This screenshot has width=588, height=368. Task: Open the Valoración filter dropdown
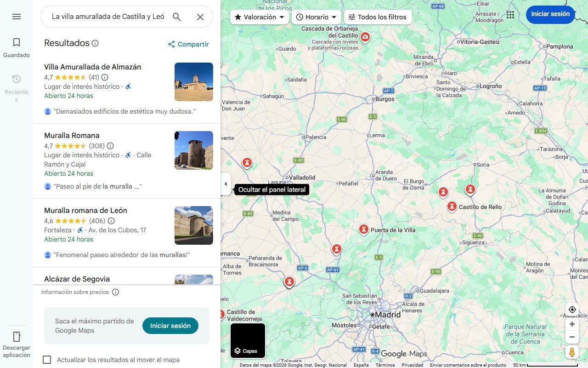tap(259, 17)
